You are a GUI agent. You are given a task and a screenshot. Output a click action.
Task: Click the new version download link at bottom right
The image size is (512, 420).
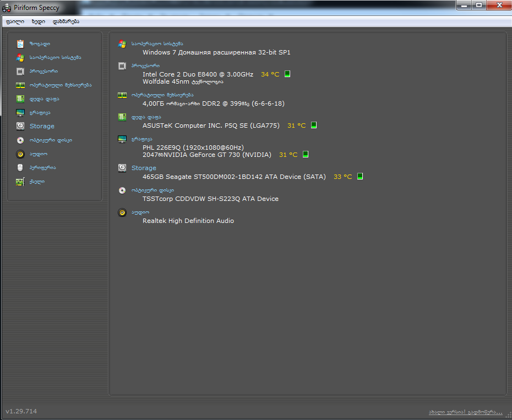(x=466, y=412)
